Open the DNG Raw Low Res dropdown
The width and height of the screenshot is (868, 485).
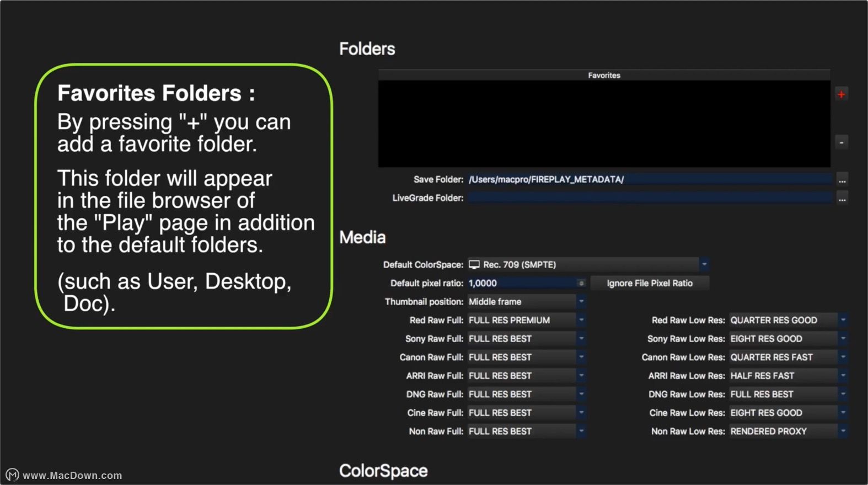788,395
